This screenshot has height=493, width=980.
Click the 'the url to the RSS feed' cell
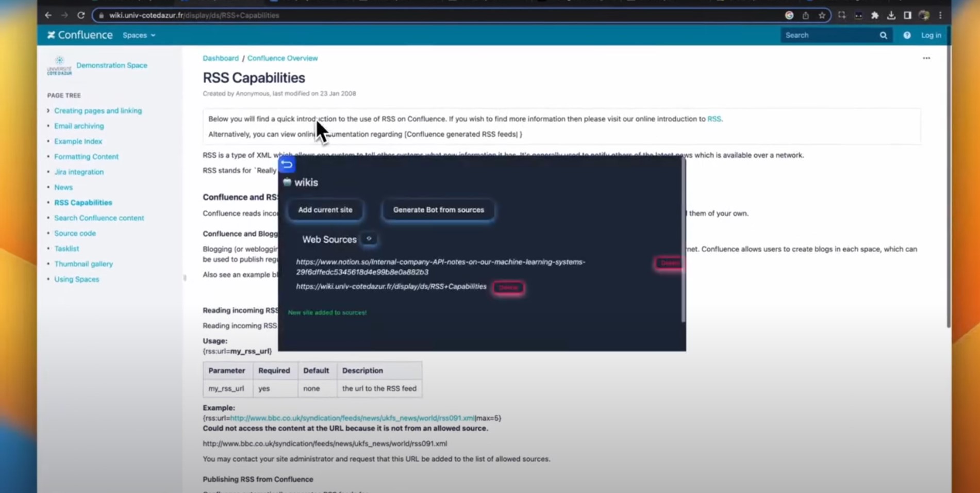(379, 389)
